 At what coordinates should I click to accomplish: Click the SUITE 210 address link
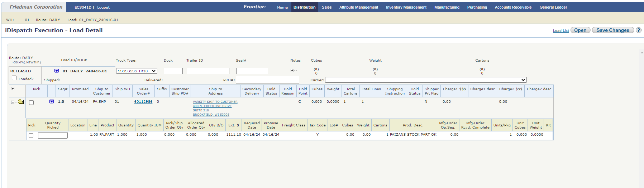(201, 110)
